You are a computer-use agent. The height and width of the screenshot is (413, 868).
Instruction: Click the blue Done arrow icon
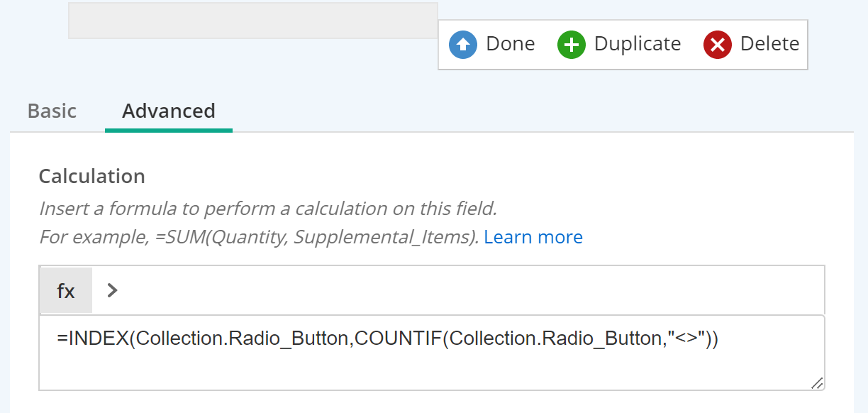pos(463,45)
